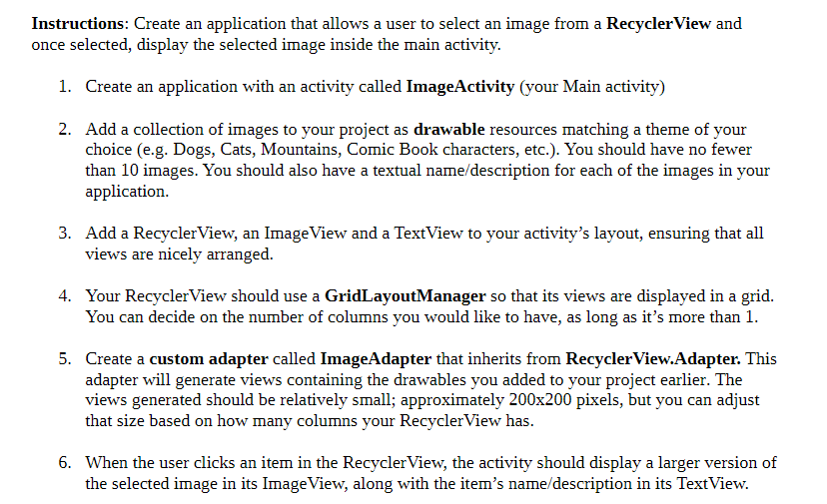
Task: Click the list number "2." before "Add a collection"
Action: click(x=65, y=129)
